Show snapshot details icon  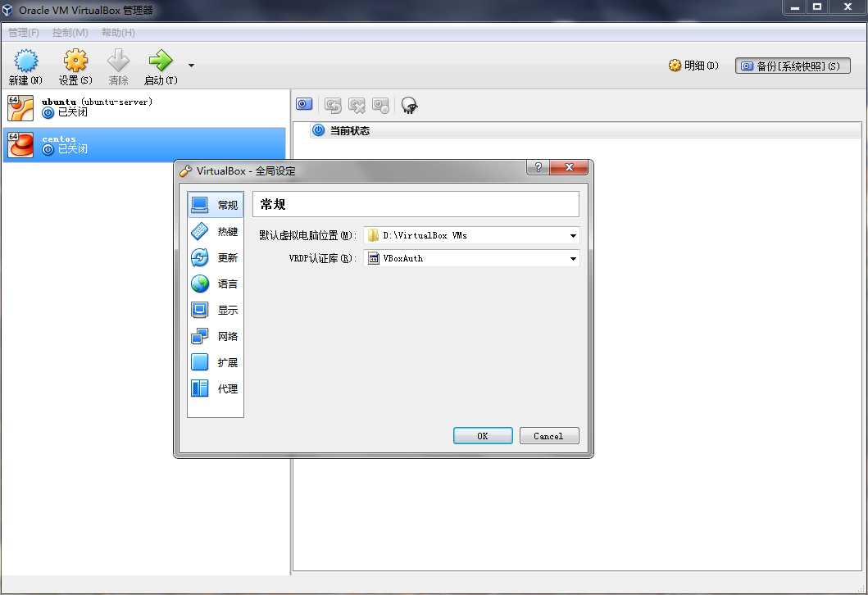click(380, 105)
